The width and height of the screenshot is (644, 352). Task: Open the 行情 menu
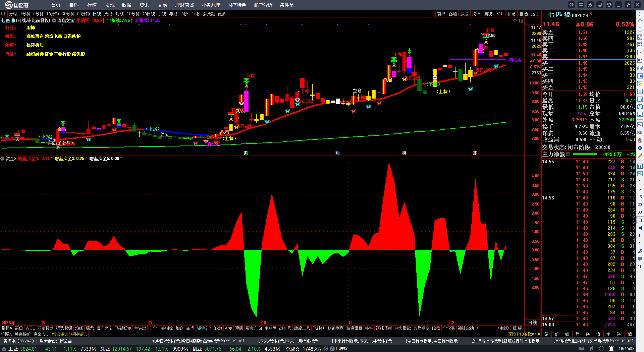pos(92,5)
